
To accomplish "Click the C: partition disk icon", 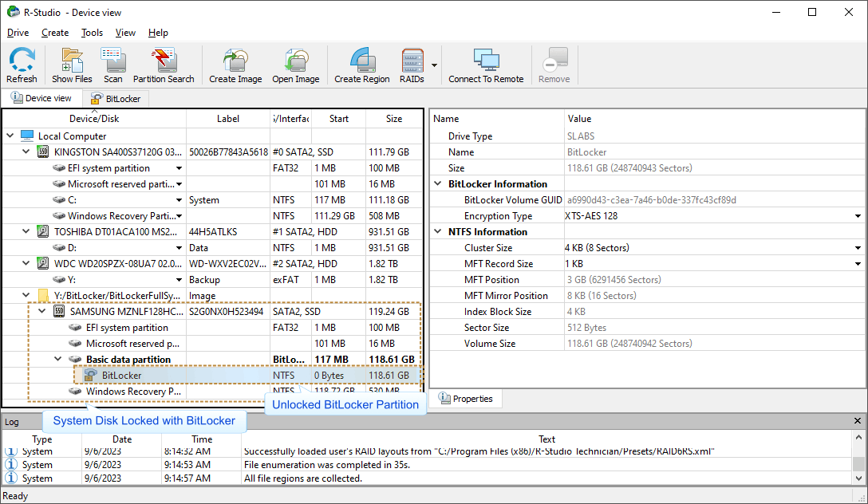I will point(59,199).
